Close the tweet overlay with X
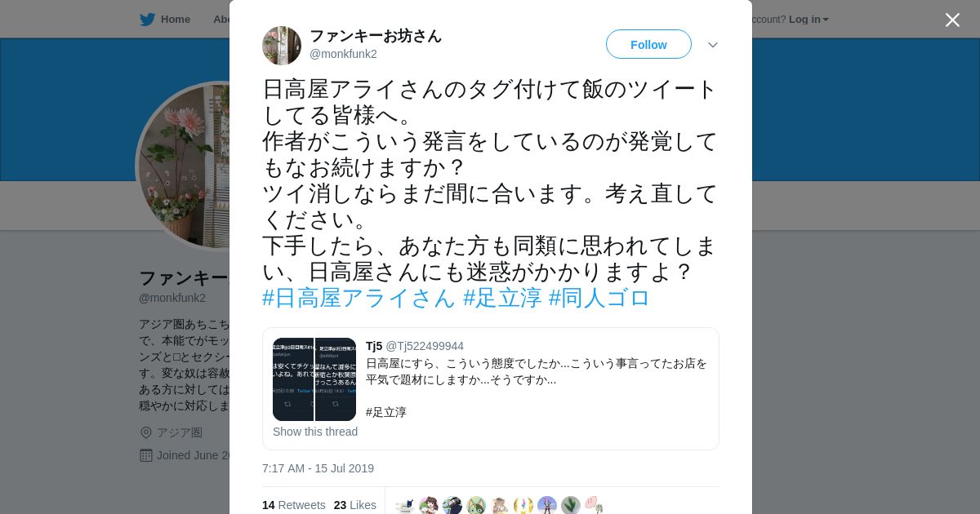 coord(952,20)
